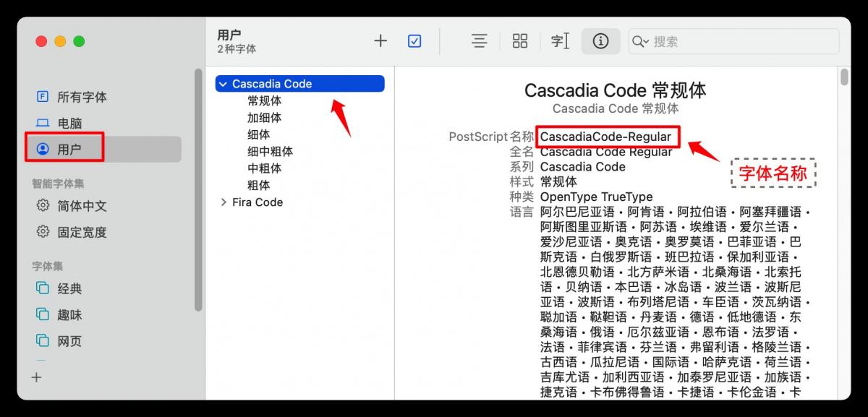Screen dimensions: 868x417
Task: Click the green zoom window button
Action: tap(79, 41)
